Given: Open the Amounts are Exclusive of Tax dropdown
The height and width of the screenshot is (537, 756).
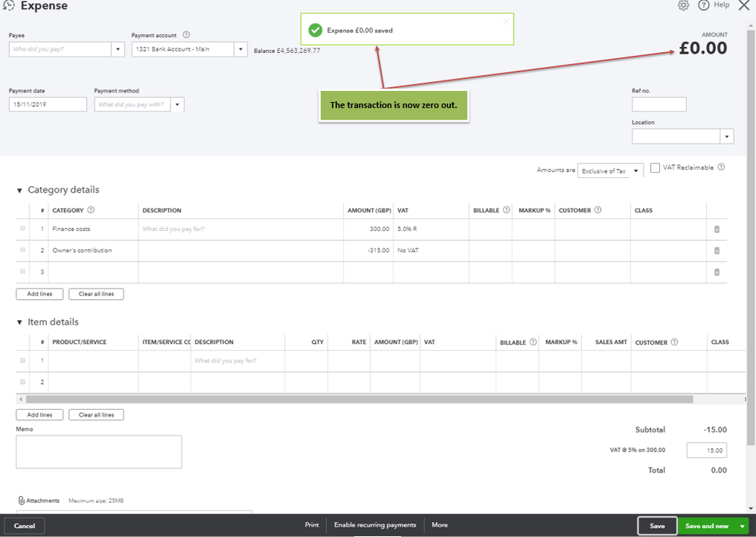Looking at the screenshot, I should tap(611, 171).
